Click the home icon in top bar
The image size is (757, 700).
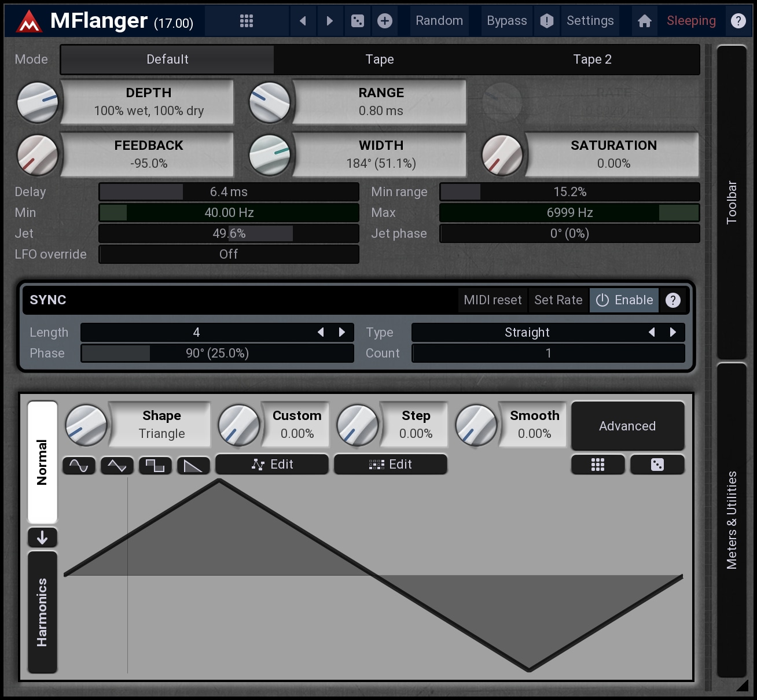click(644, 21)
